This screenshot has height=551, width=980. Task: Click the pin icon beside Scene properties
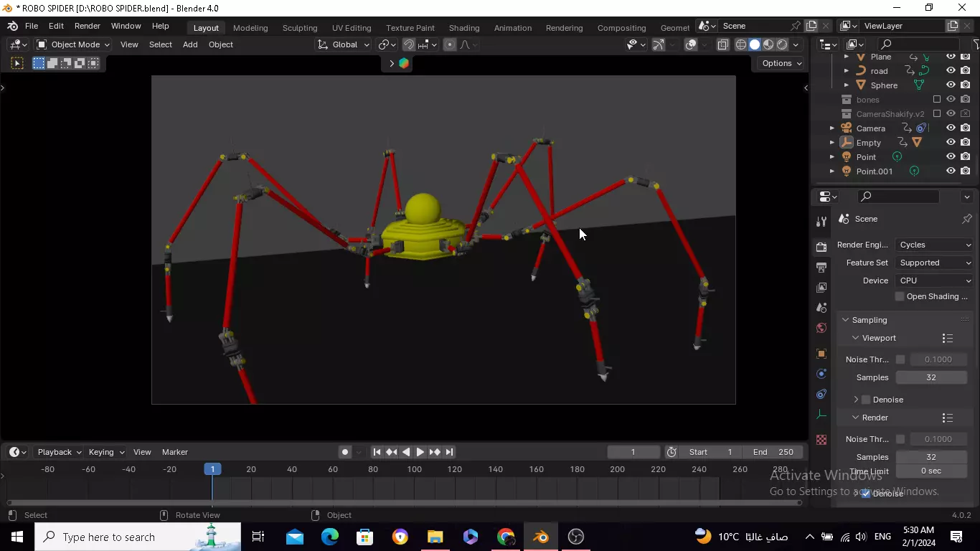966,219
